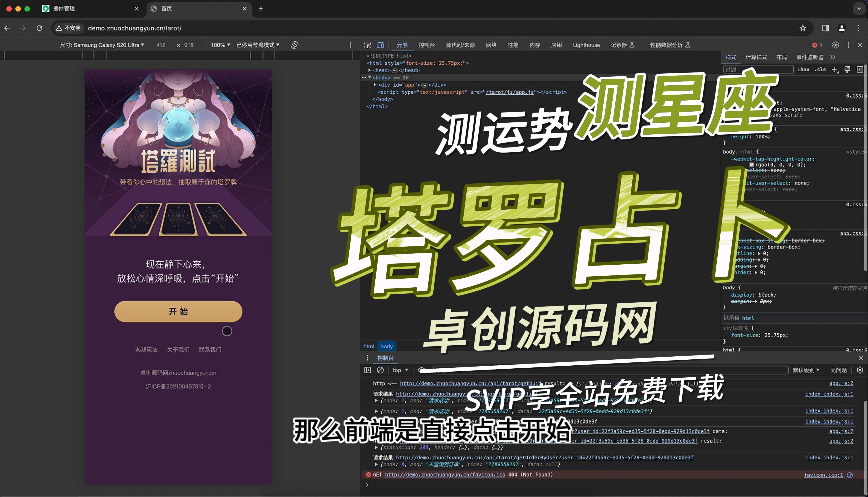Expand the 未查询到订单 console object

click(x=377, y=465)
